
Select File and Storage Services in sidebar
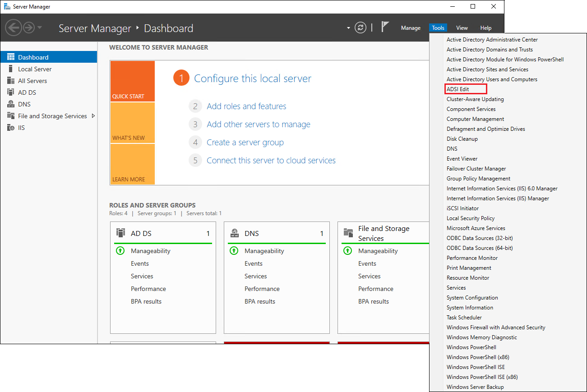point(51,115)
